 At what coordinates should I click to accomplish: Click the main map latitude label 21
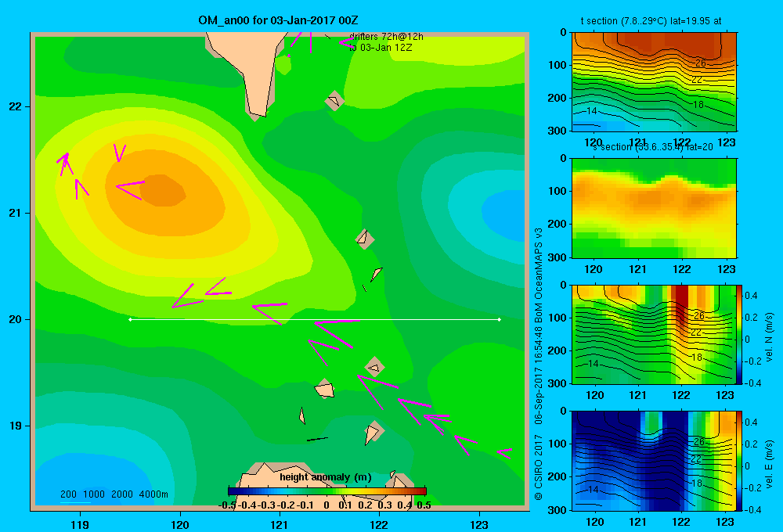click(x=16, y=213)
